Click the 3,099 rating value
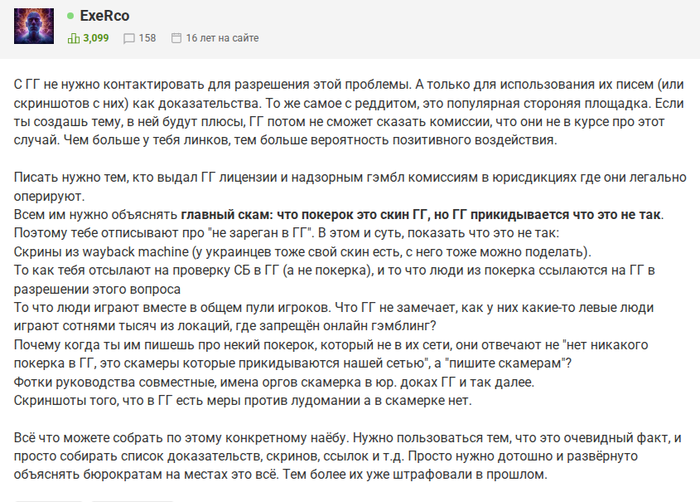700x502 pixels. (x=97, y=39)
